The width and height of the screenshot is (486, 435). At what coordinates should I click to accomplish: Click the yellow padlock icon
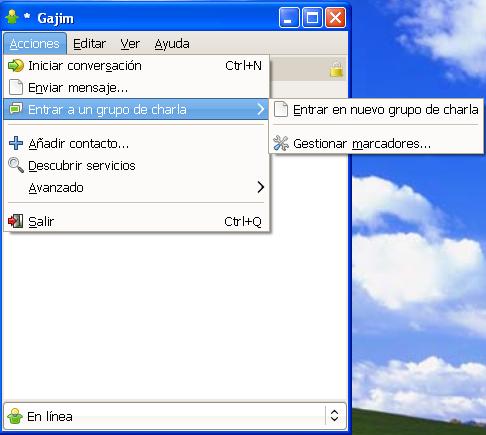(x=336, y=70)
